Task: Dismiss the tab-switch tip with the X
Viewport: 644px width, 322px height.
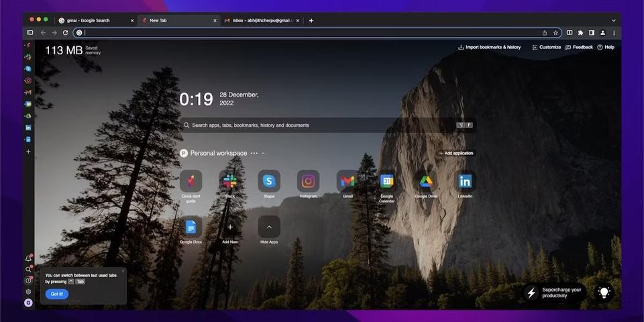Action: pos(122,271)
